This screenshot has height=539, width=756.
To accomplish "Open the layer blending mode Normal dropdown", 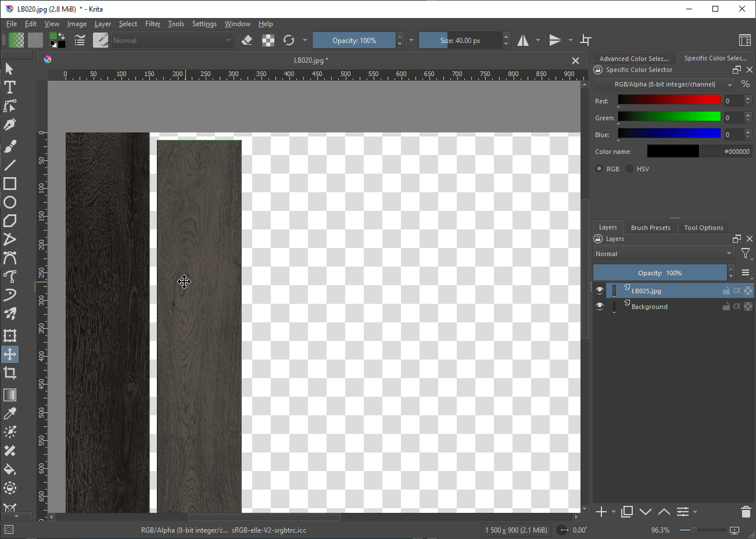I will [663, 254].
